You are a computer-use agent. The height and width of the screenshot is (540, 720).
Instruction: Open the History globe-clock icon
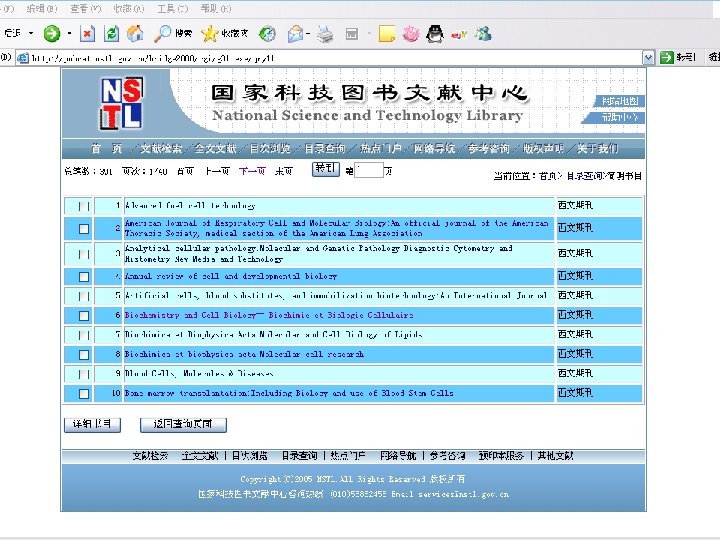click(x=267, y=34)
